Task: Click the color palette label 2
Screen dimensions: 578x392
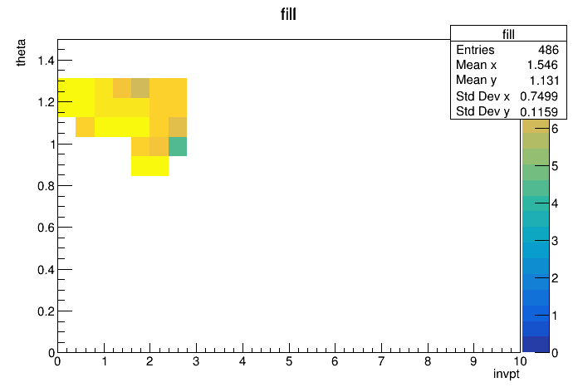Action: coord(555,278)
